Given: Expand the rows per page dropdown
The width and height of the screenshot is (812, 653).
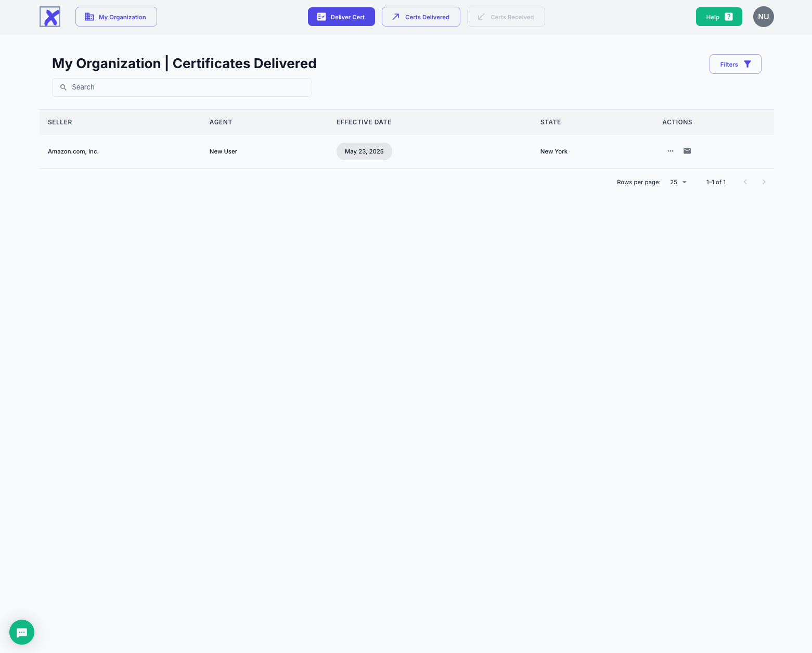Looking at the screenshot, I should click(678, 182).
